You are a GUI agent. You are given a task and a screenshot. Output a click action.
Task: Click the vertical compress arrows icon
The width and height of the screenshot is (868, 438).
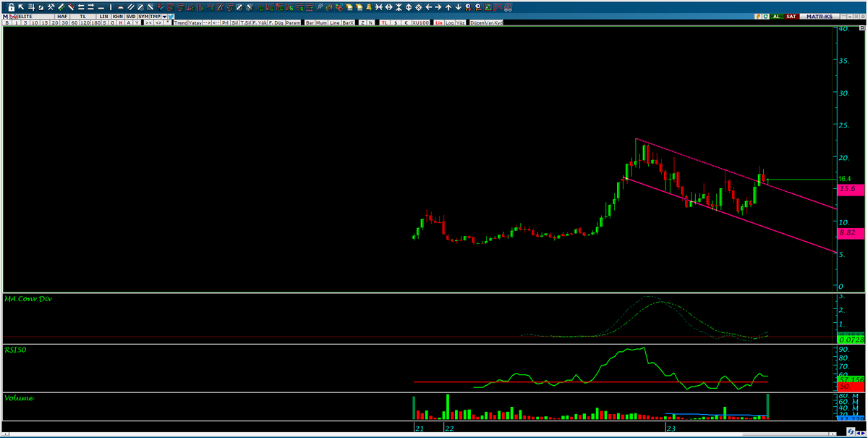pos(399,7)
